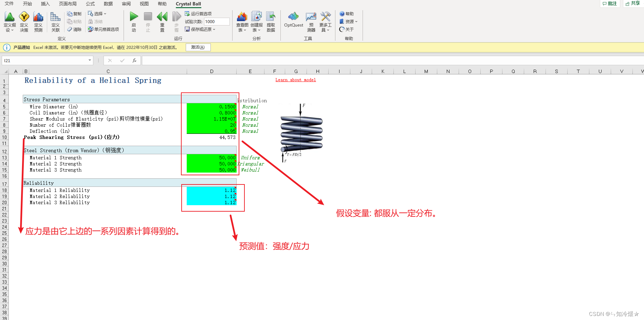Start the simulation with the green play button

pyautogui.click(x=134, y=17)
